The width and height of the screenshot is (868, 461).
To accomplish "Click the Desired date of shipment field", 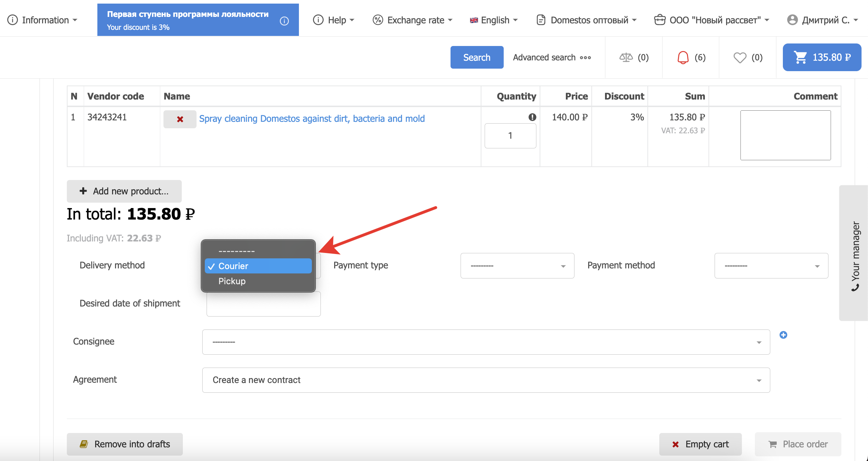I will [263, 305].
